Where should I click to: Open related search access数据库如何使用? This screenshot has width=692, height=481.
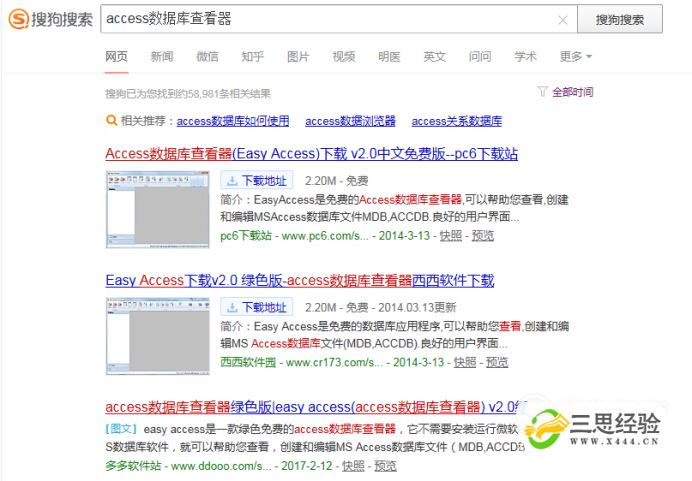233,121
